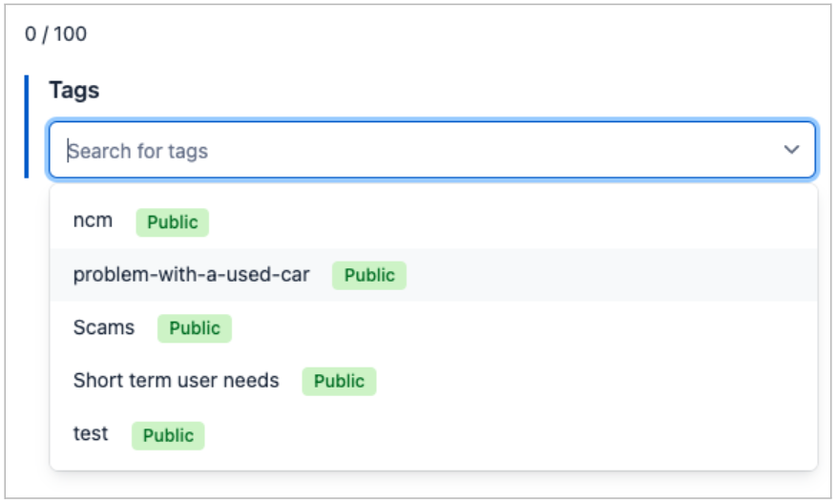
Task: Select the Short term user needs tag
Action: pos(176,381)
